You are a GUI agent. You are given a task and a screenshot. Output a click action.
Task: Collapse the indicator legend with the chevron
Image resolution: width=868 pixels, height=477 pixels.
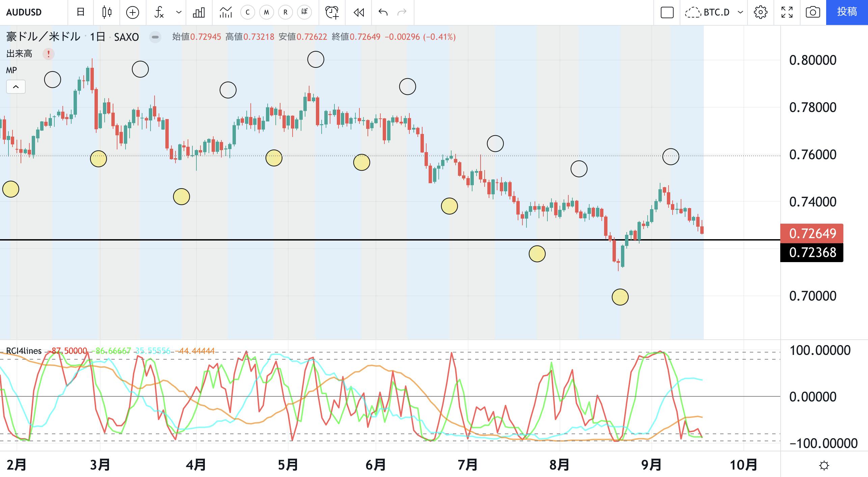[x=16, y=87]
